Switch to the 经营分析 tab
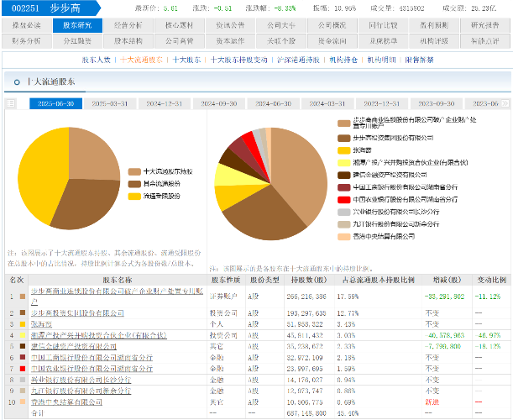 pyautogui.click(x=128, y=25)
